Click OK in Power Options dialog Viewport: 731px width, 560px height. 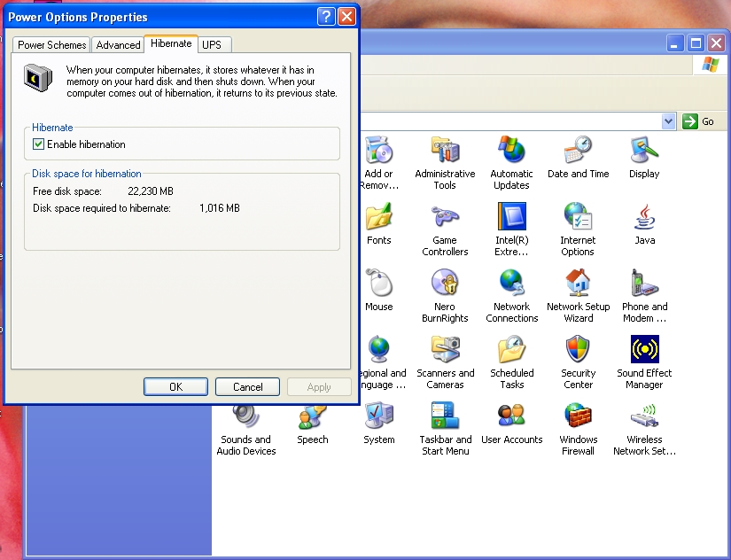175,387
